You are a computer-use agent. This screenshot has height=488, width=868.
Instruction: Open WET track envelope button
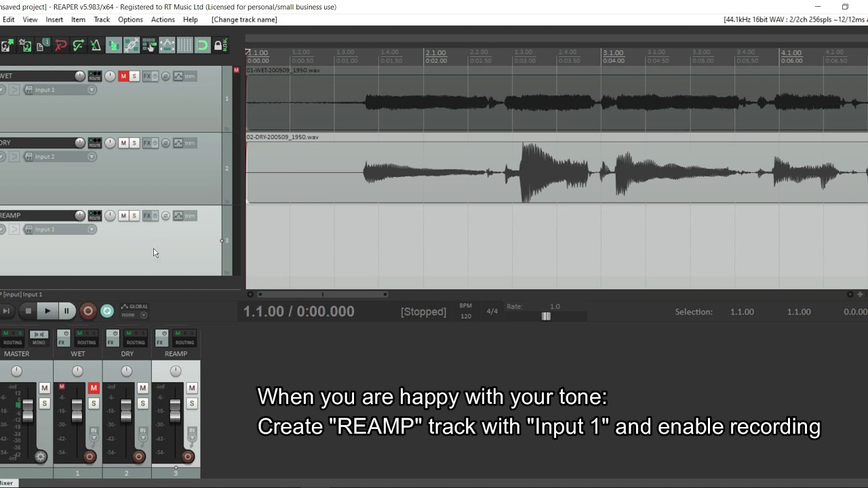[178, 76]
